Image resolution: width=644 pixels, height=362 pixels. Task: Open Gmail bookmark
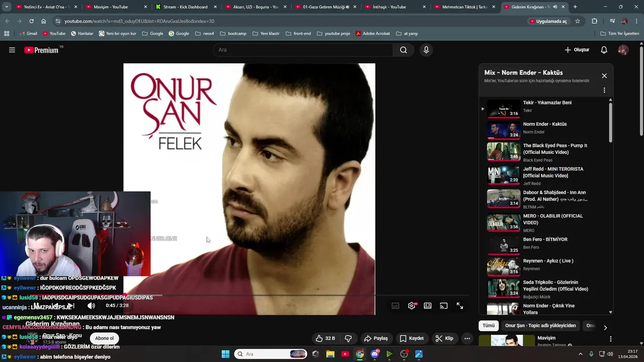pos(28,33)
